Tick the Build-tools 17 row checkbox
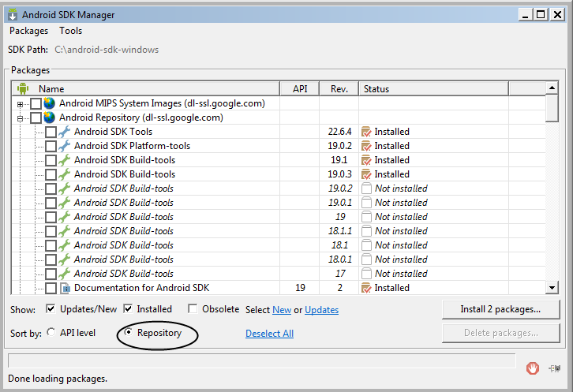This screenshot has width=573, height=392. pos(51,274)
